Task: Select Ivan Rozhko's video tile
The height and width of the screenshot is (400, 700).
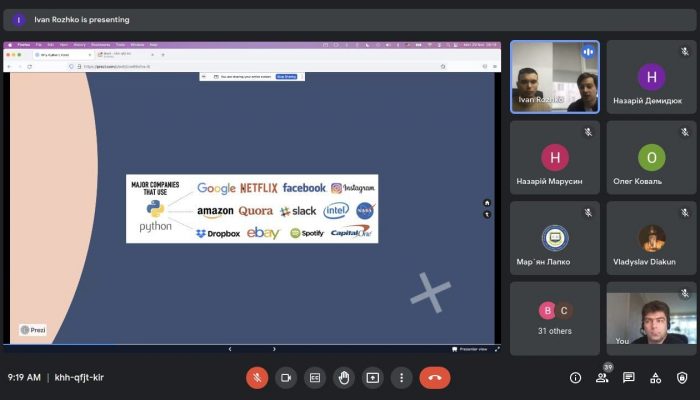Action: [554, 76]
